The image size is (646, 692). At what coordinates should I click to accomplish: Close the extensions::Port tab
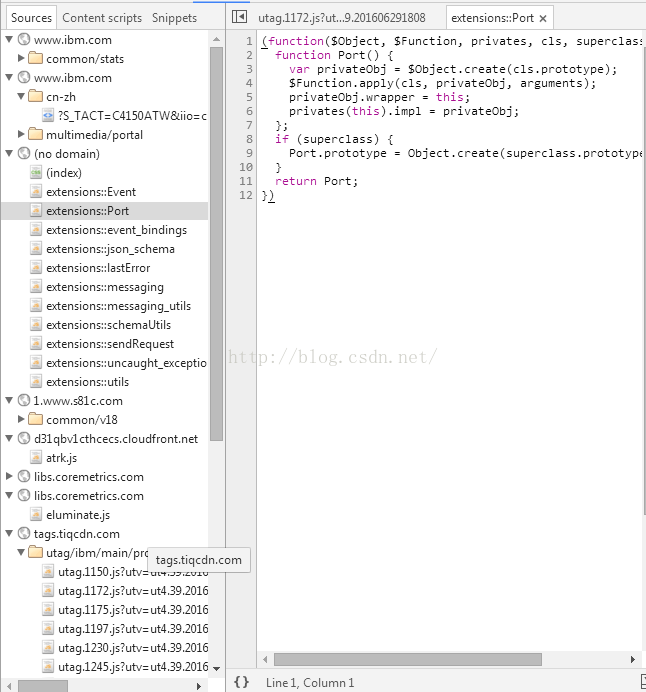[x=543, y=19]
